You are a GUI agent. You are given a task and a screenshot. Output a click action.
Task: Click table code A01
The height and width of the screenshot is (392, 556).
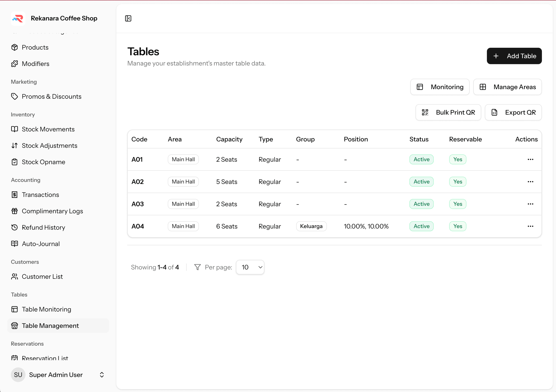coord(137,159)
